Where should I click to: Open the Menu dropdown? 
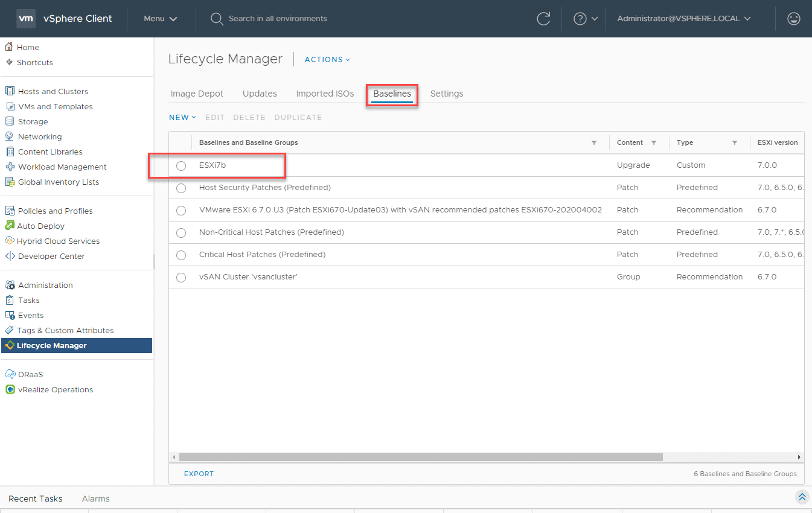click(160, 19)
